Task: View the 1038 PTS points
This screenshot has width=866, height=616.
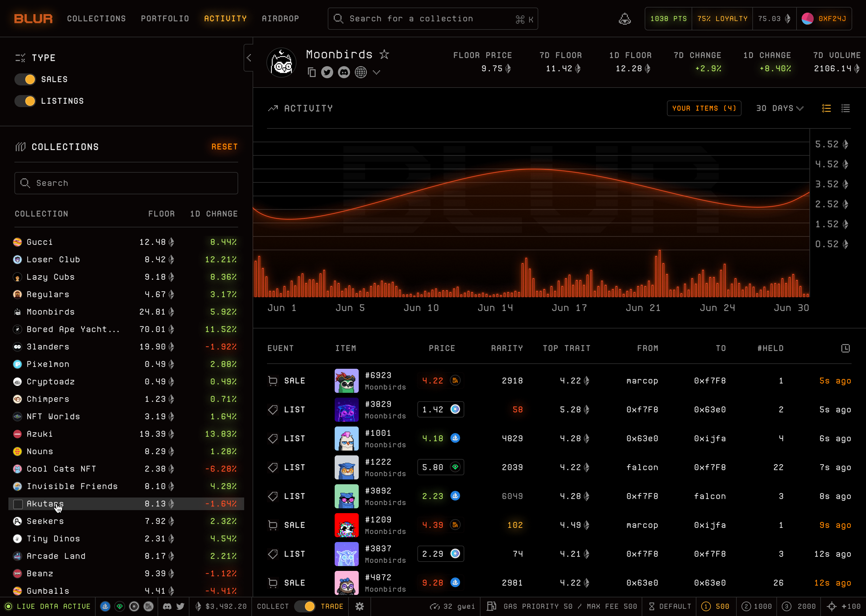Action: click(x=668, y=19)
